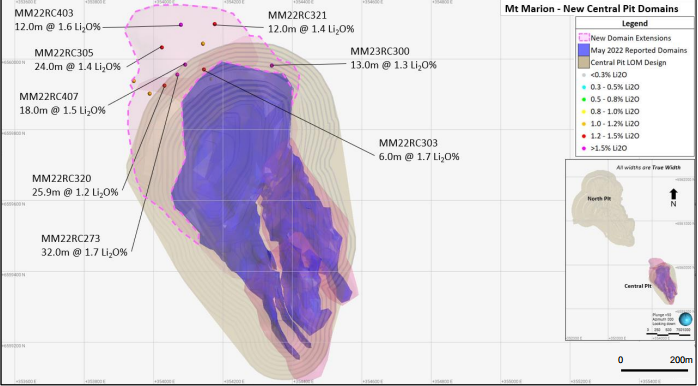Click the MM22RC403 drillhole marker dot
The height and width of the screenshot is (386, 698).
point(181,25)
